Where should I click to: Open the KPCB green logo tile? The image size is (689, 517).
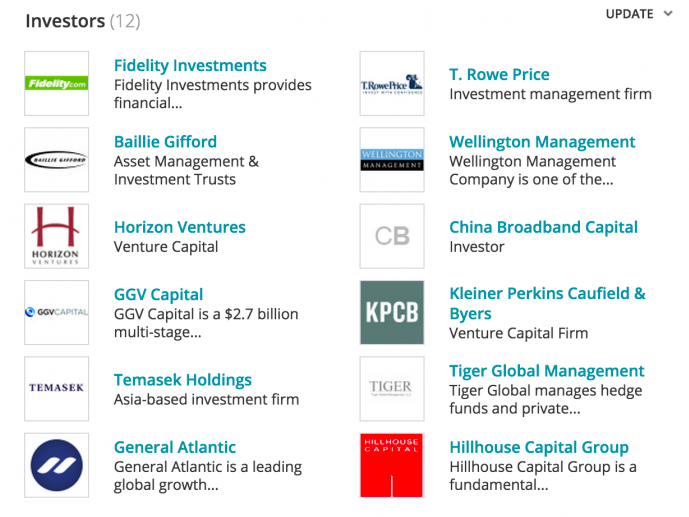[x=392, y=312]
